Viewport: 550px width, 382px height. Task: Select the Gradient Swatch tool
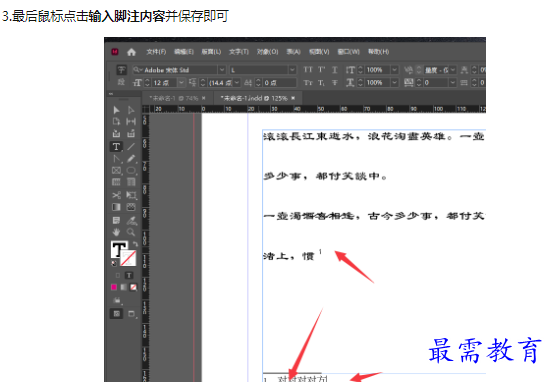(x=116, y=207)
